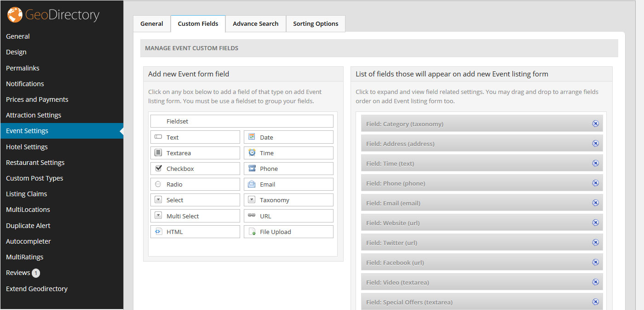644x310 pixels.
Task: Expand Field: Time (text) settings
Action: click(x=482, y=163)
